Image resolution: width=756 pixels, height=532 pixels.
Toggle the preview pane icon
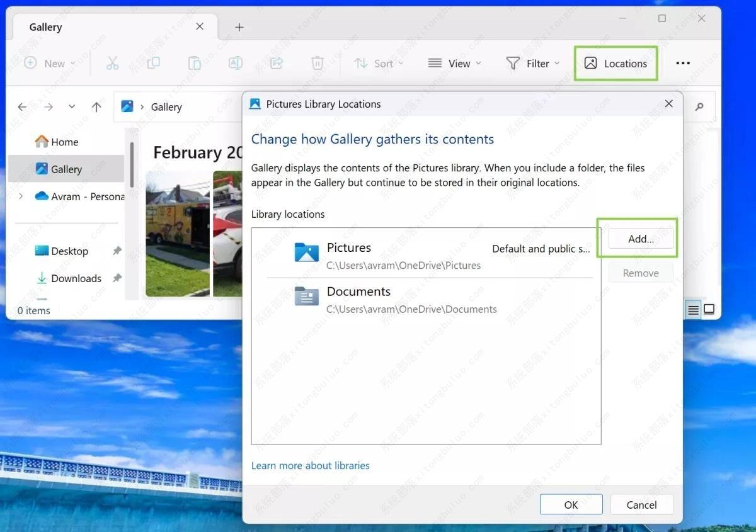(x=709, y=309)
